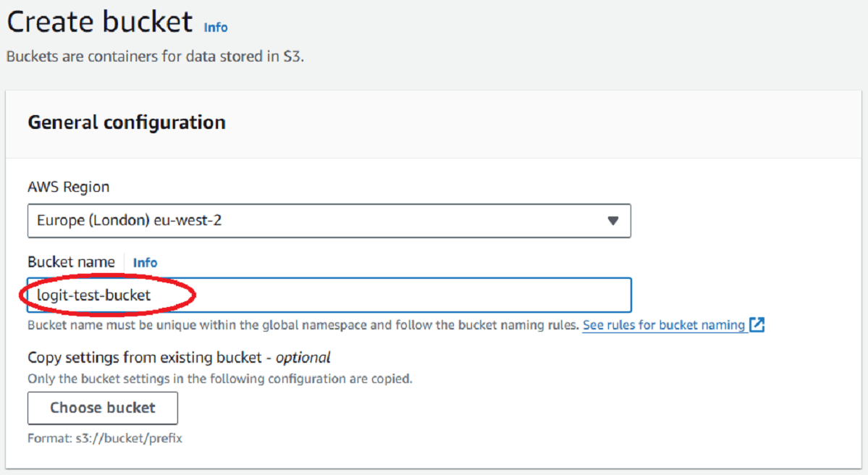Click the Info icon beside Bucket name
The height and width of the screenshot is (475, 868).
pos(145,262)
